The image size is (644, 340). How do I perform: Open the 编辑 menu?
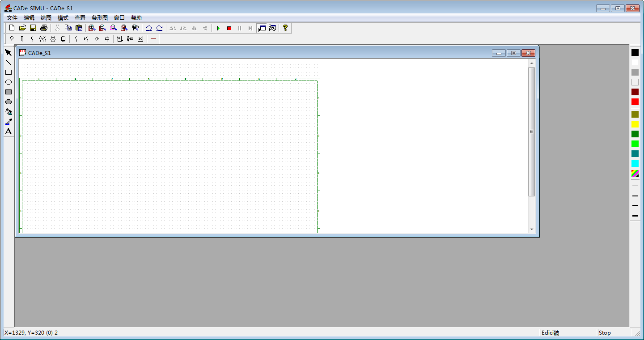(29, 18)
